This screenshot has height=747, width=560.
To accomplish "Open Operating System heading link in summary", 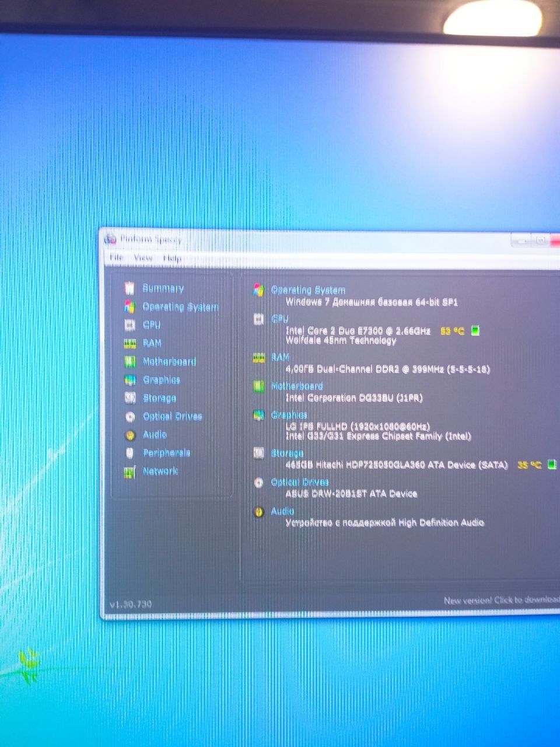I will click(308, 290).
